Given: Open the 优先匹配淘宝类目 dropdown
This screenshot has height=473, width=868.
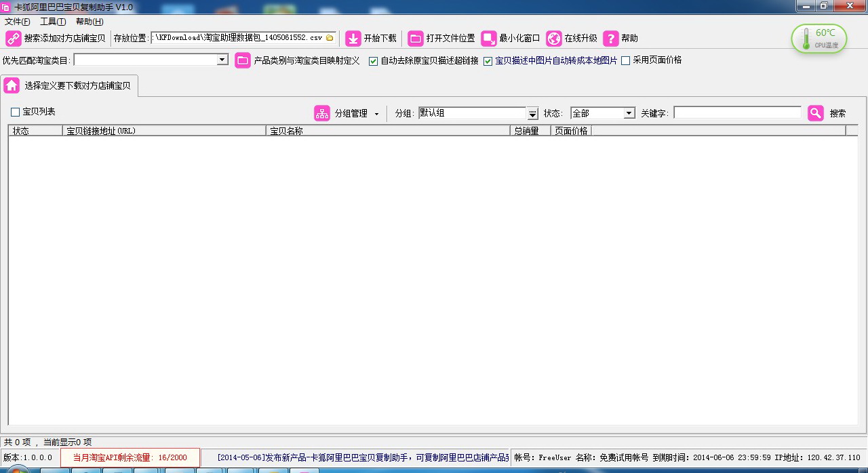Looking at the screenshot, I should pyautogui.click(x=222, y=60).
